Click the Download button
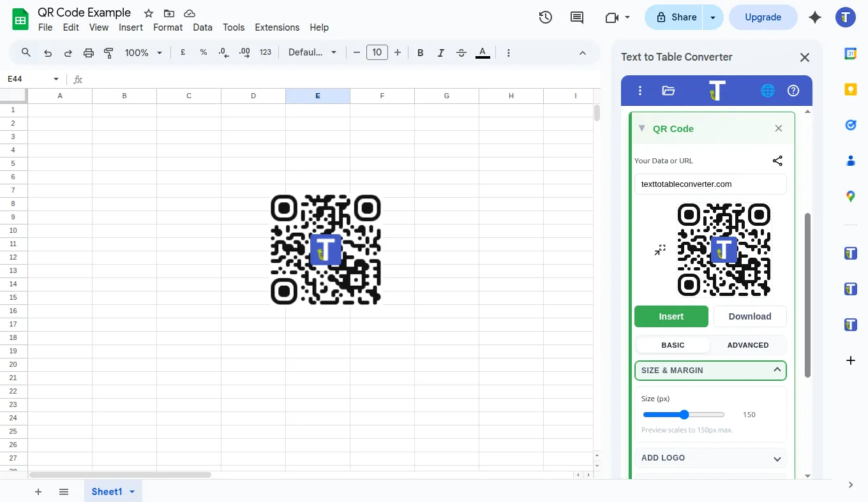Viewport: 868px width, 502px height. pos(750,316)
